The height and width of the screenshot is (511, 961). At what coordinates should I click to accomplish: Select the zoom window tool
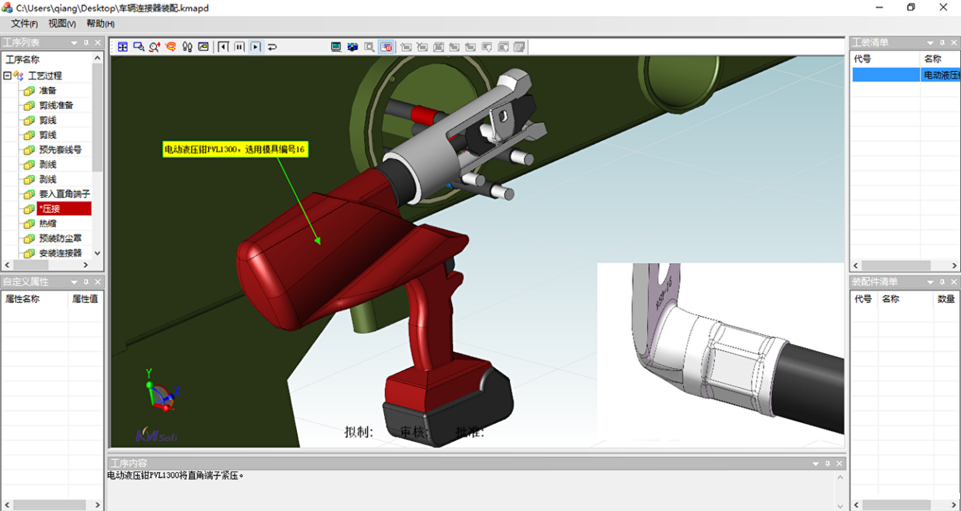point(138,47)
